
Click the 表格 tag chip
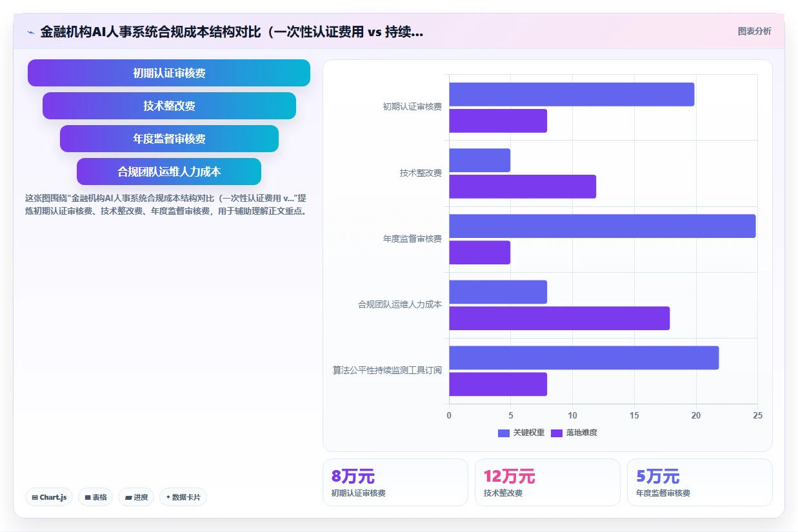tap(95, 497)
